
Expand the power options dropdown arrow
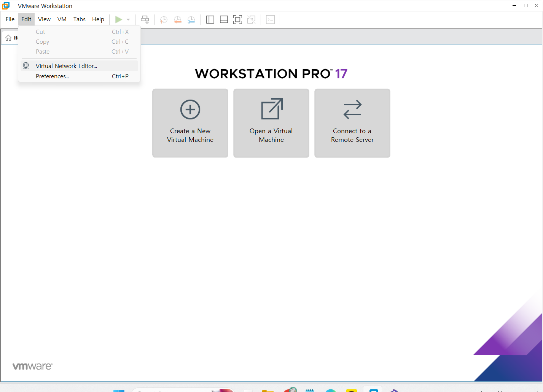point(128,20)
